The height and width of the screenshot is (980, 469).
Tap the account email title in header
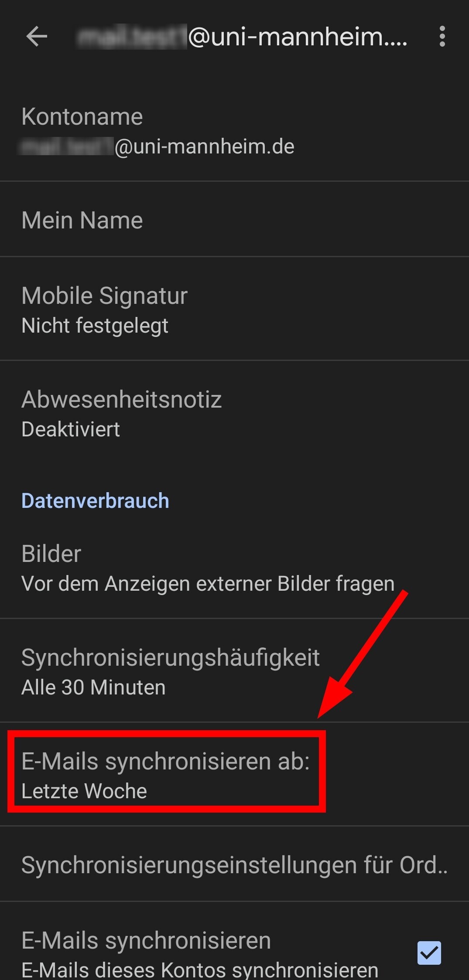click(243, 36)
